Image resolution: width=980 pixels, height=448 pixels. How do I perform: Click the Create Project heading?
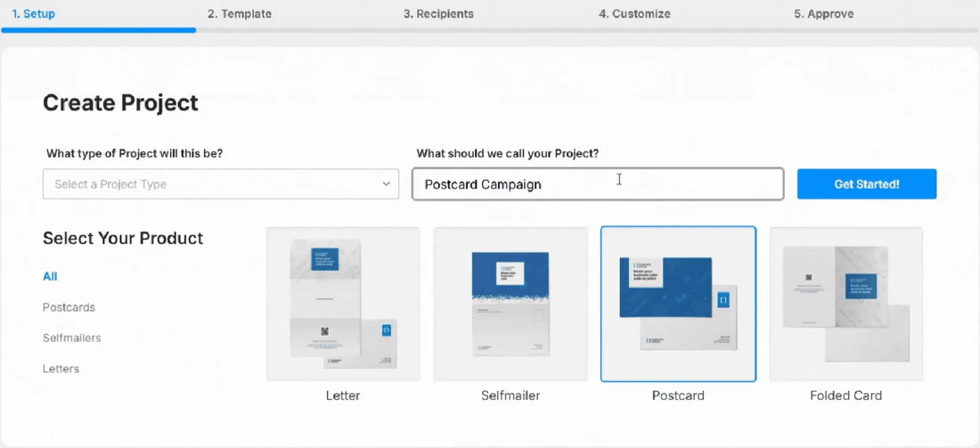point(120,102)
